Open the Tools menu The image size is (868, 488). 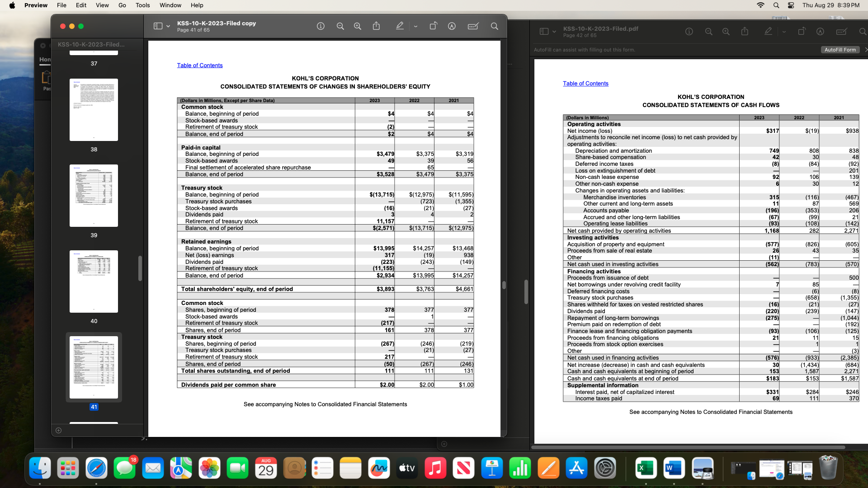142,5
